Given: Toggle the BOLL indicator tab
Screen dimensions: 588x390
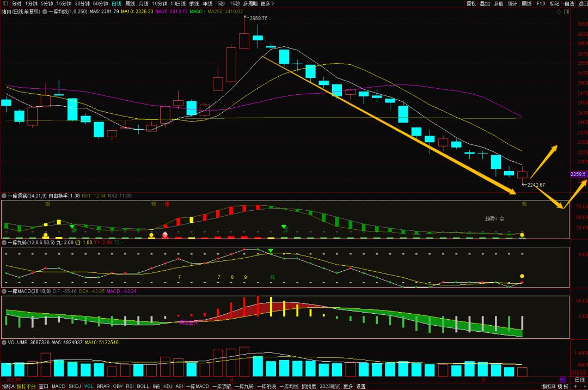Looking at the screenshot, I should (143, 386).
